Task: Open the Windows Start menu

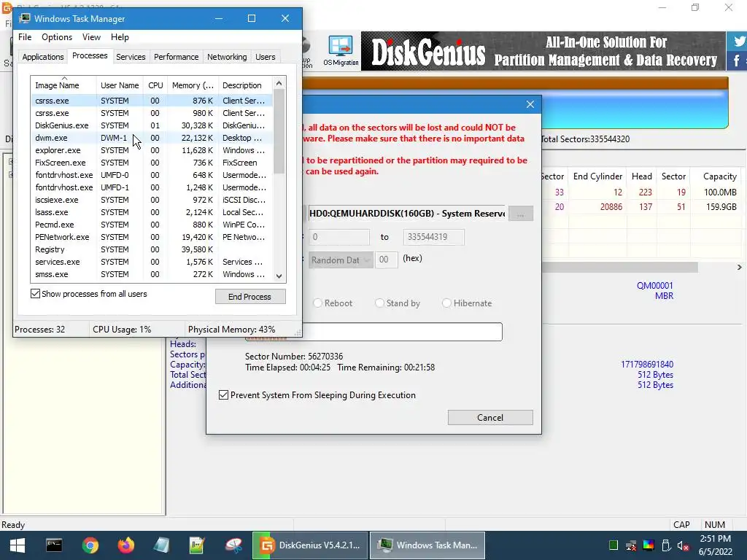Action: [18, 545]
